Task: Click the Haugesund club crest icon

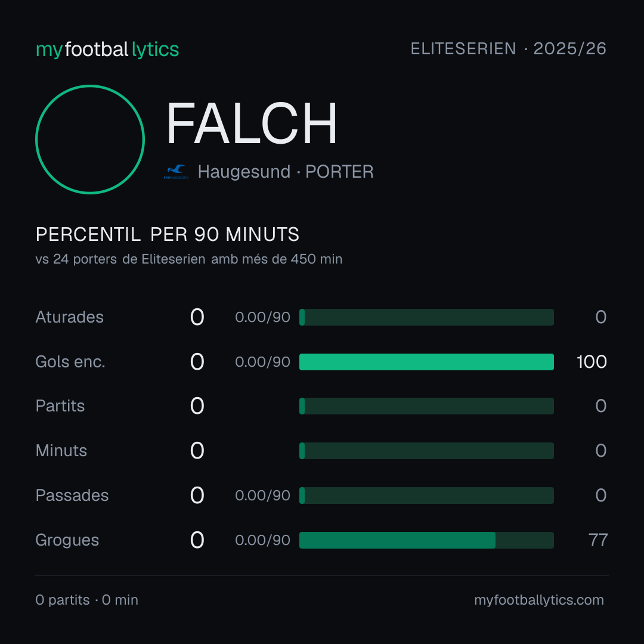Action: click(176, 172)
